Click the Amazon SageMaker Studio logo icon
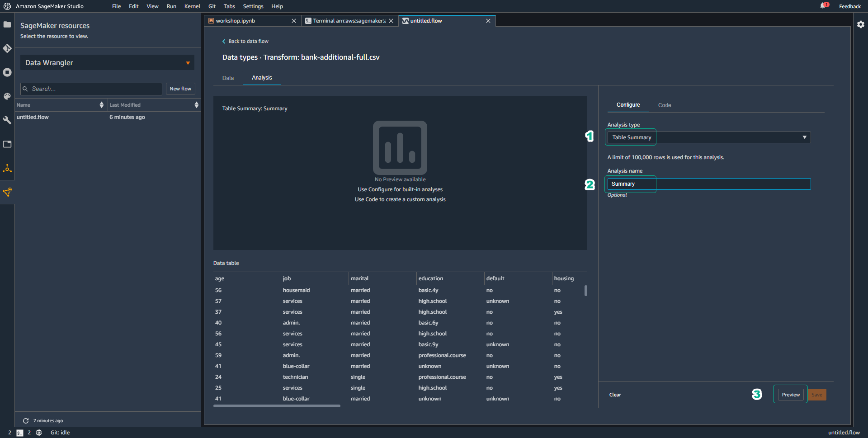868x438 pixels. [x=7, y=6]
